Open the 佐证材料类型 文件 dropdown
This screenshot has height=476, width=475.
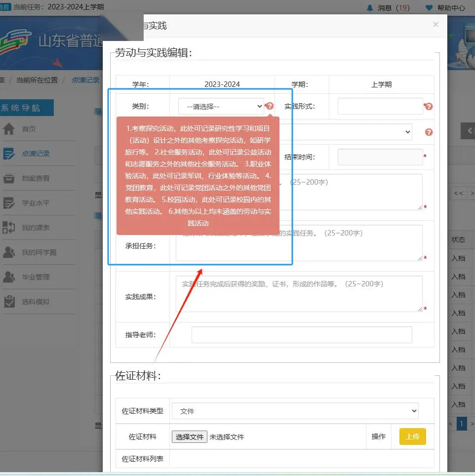tap(295, 411)
